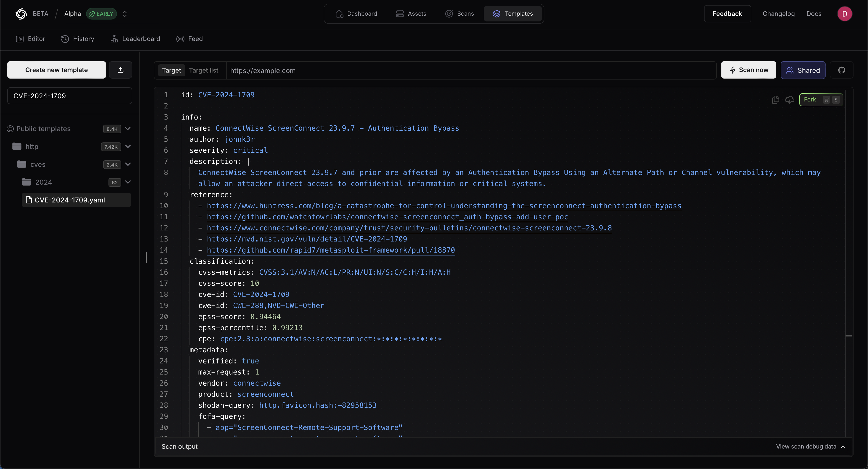
Task: Click the History clock icon
Action: (65, 39)
